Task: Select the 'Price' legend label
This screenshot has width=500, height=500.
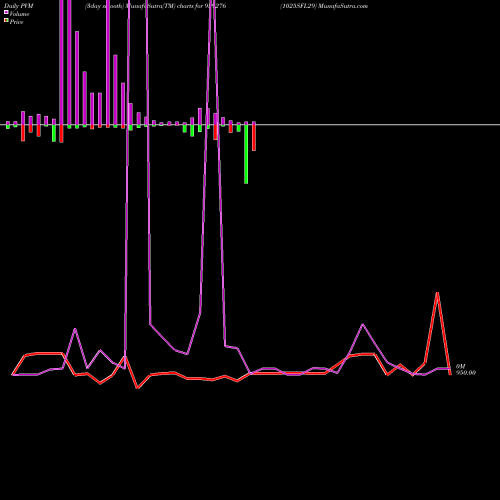Action: click(x=16, y=22)
